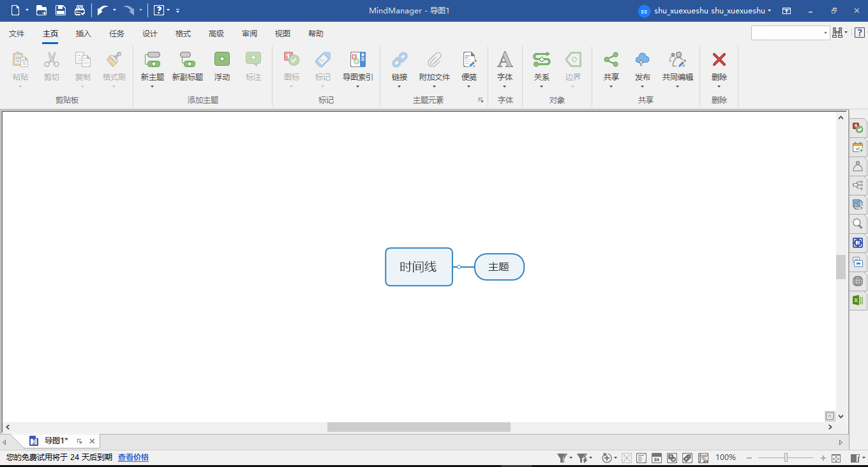Open the markers panel in right sidebar

coord(858,128)
